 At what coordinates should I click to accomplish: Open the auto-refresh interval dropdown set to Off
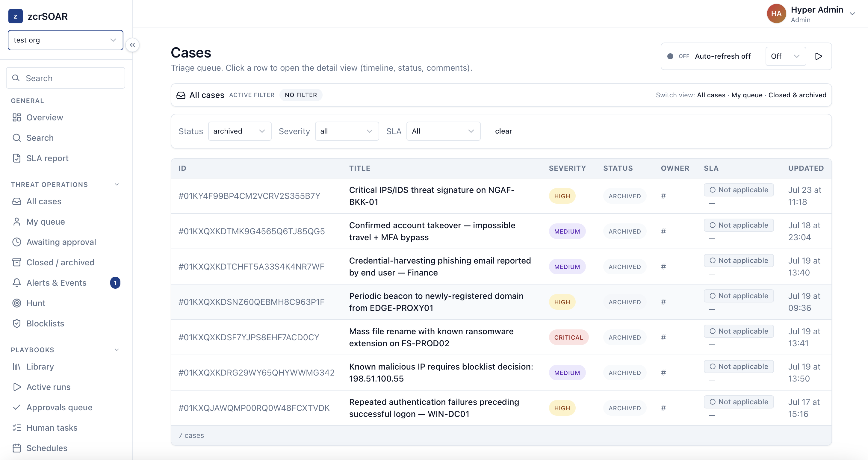coord(785,56)
